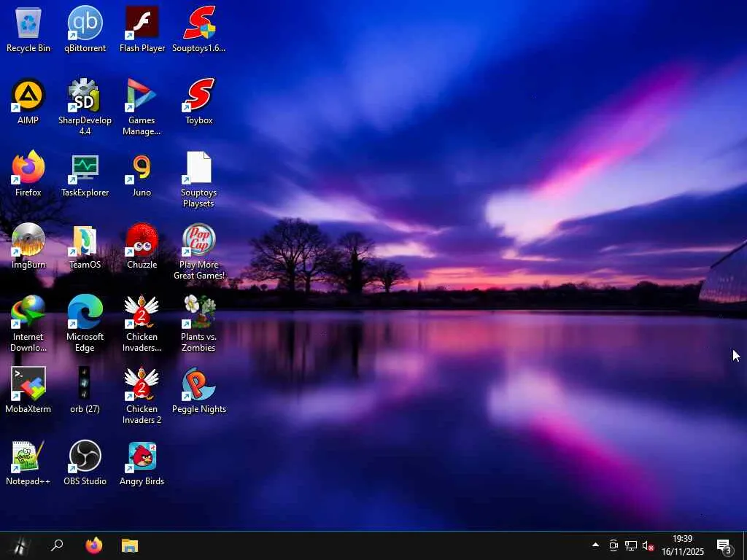Expand hidden system tray icons
Screen dimensions: 747x560
[x=595, y=545]
